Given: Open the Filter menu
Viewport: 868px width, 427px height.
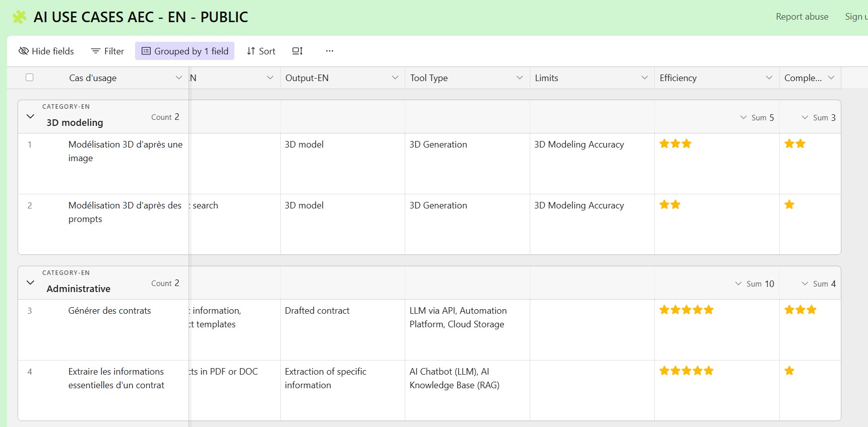Looking at the screenshot, I should click(107, 51).
